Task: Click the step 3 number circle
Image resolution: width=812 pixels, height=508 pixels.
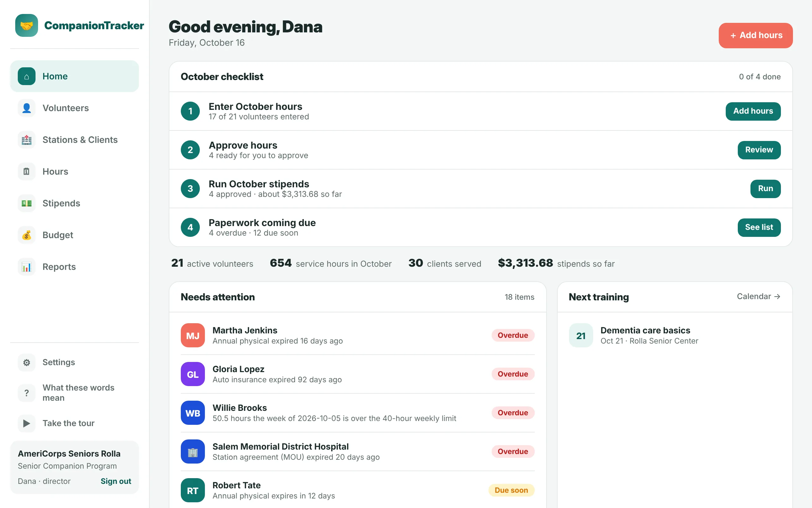Action: click(190, 189)
